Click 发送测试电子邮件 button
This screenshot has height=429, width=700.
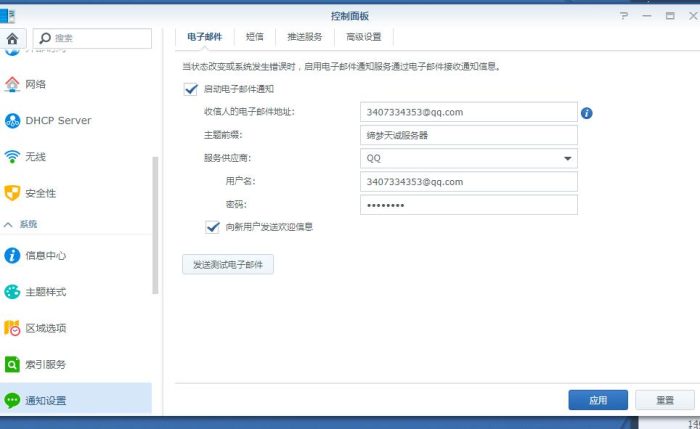[x=227, y=265]
